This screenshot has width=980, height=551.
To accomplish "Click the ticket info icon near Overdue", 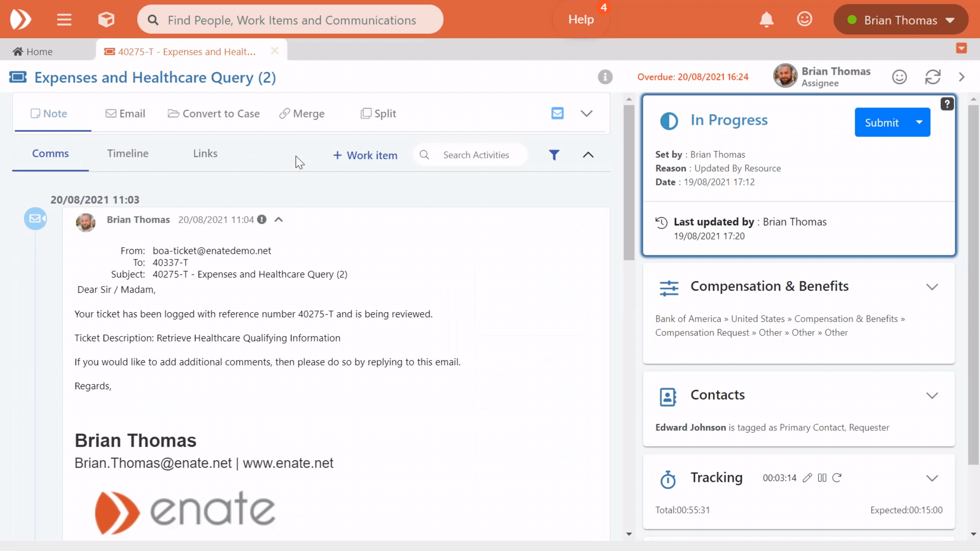I will click(x=605, y=77).
